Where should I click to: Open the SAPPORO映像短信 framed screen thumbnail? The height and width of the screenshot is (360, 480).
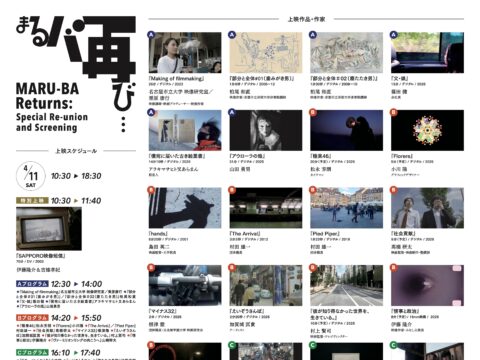[49, 229]
